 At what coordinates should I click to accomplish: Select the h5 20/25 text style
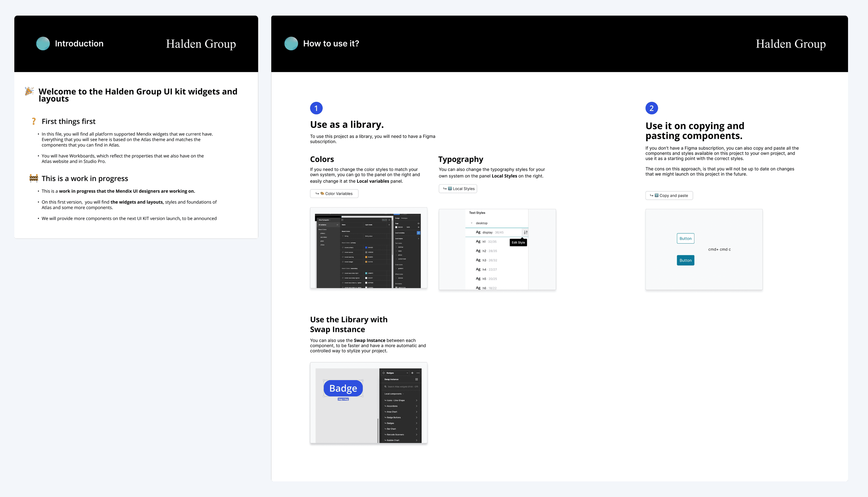point(487,279)
